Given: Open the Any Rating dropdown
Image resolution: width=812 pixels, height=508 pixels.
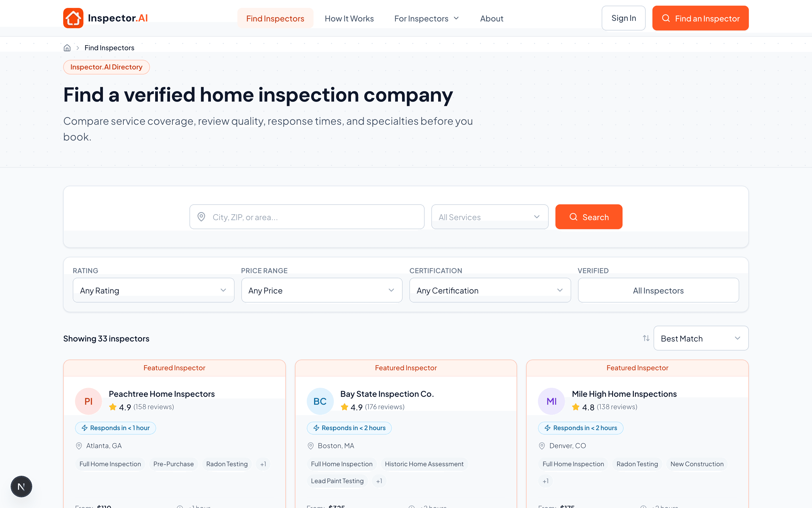Looking at the screenshot, I should click(153, 290).
